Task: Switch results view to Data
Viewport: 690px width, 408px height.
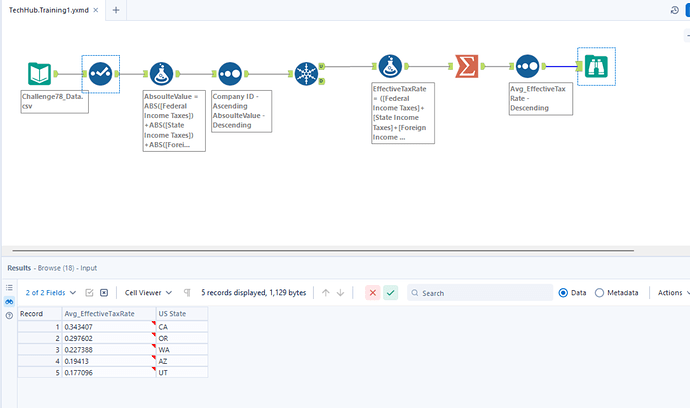Action: (564, 293)
